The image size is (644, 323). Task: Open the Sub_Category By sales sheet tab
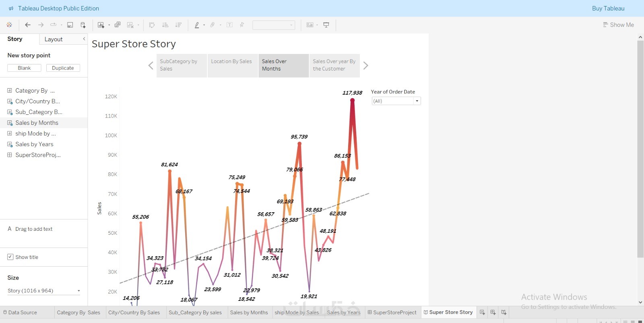(195, 312)
